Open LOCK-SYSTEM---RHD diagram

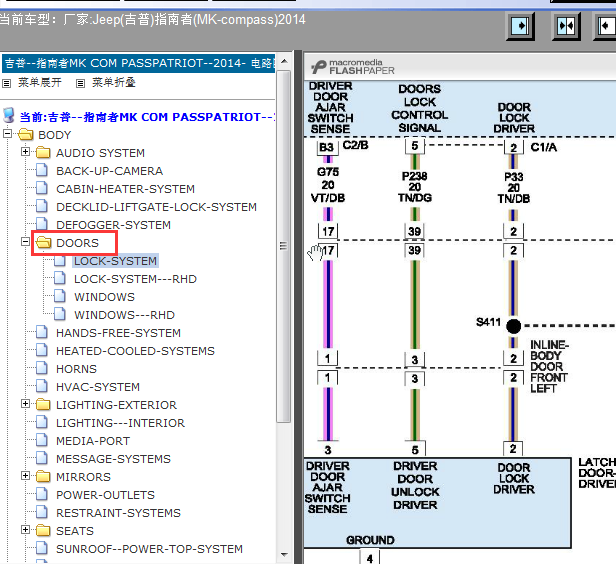(135, 279)
